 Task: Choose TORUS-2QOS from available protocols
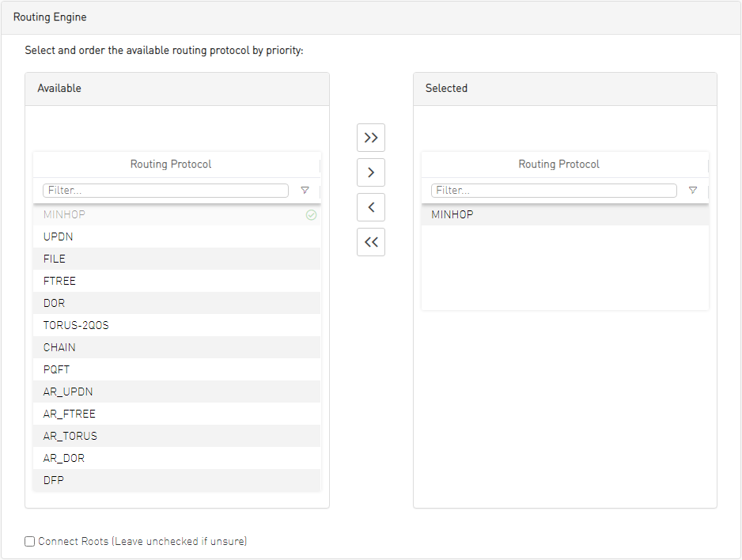(x=76, y=325)
